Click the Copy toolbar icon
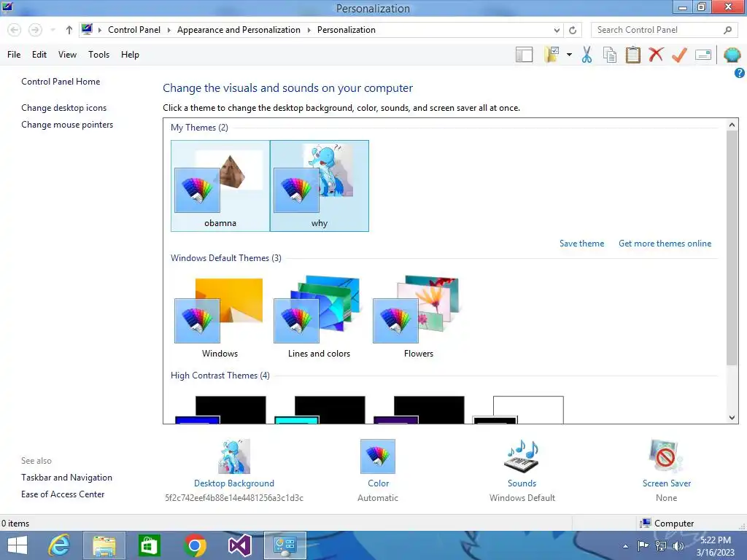This screenshot has width=747, height=560. (610, 55)
